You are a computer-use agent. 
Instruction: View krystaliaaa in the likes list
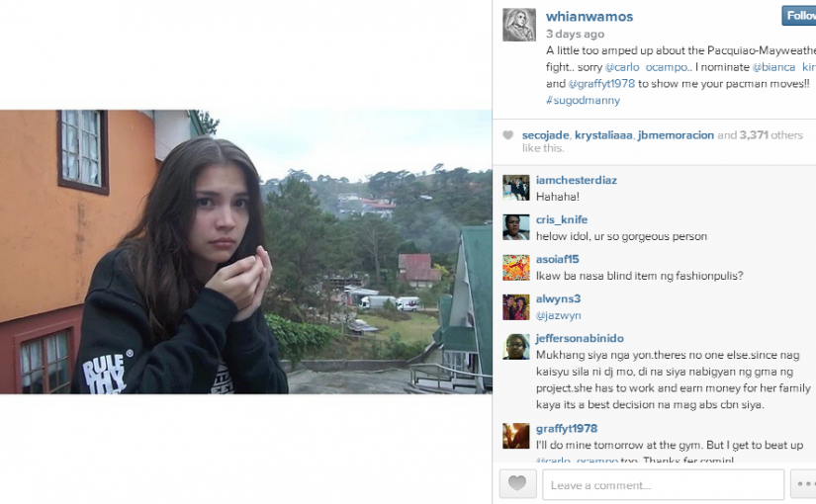click(x=603, y=135)
